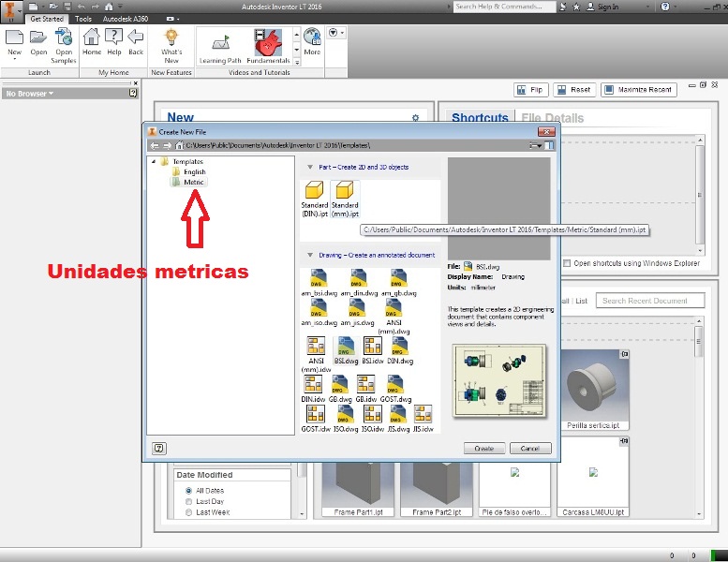The height and width of the screenshot is (562, 728).
Task: Click the Create button in dialog
Action: click(483, 449)
